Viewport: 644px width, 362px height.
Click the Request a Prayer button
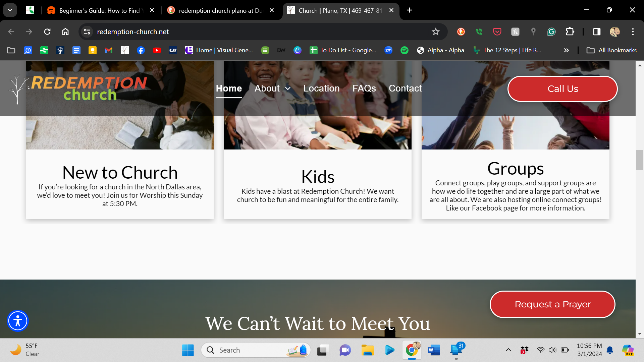(x=552, y=304)
